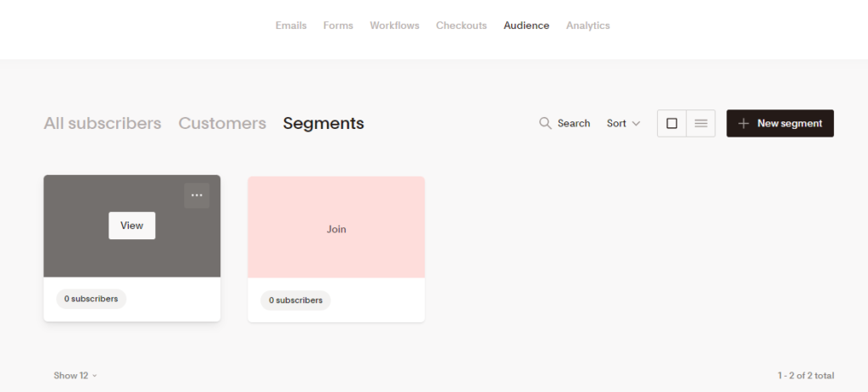Screen dimensions: 868x392
Task: Click the 0 subscribers badge on Join card
Action: [x=296, y=300]
